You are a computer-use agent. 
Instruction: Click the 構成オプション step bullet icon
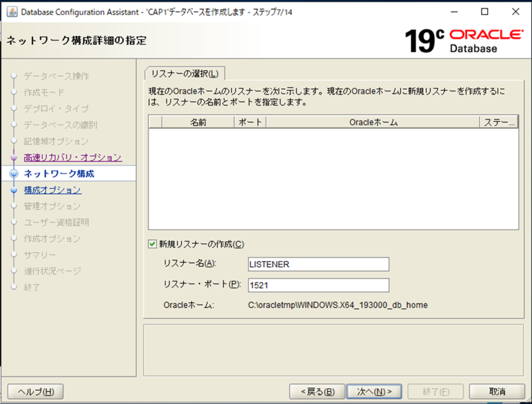14,190
